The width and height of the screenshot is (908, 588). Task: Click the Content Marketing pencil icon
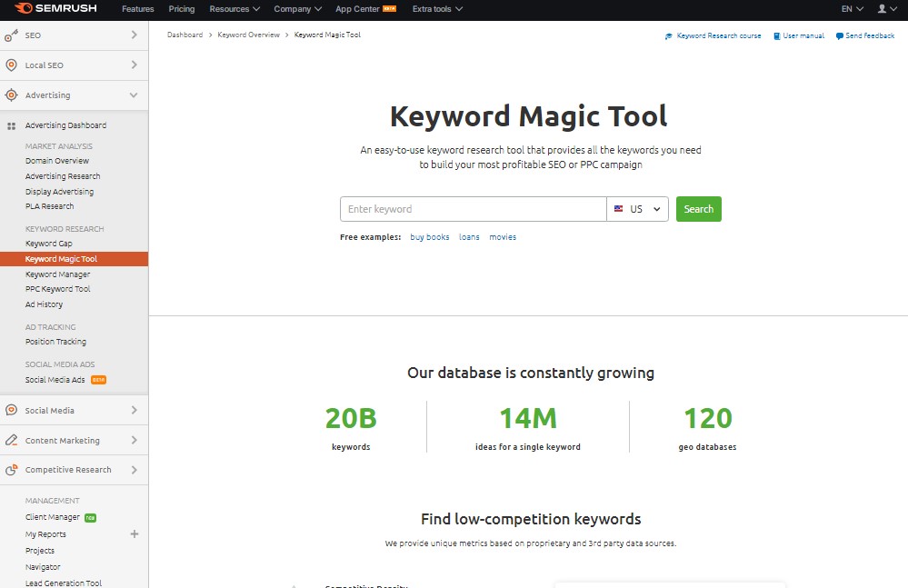11,441
